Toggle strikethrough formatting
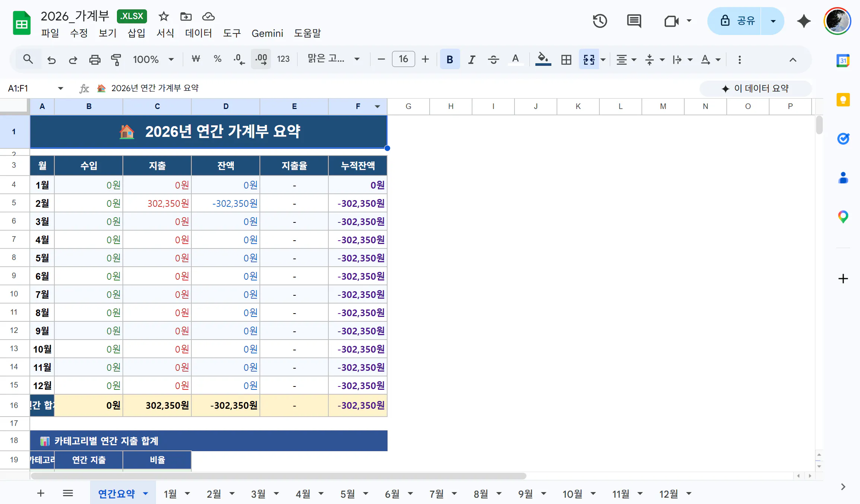Screen dimensions: 860x504 tap(493, 60)
